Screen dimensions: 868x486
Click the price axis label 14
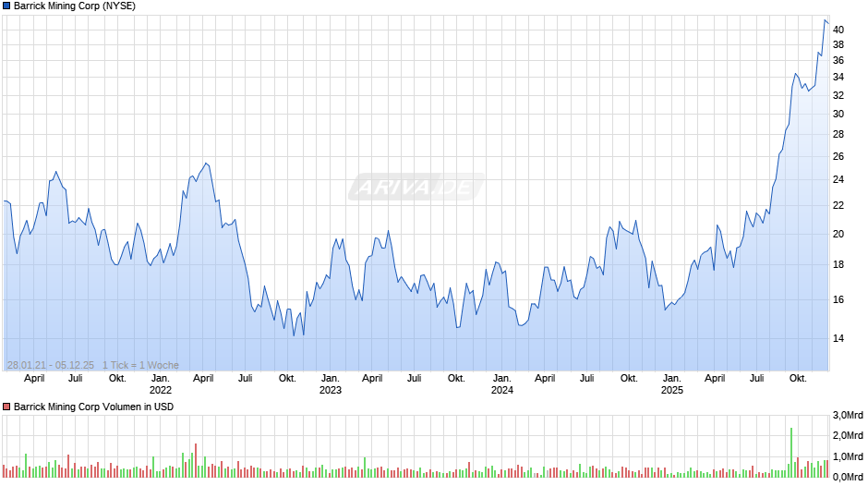coord(838,338)
